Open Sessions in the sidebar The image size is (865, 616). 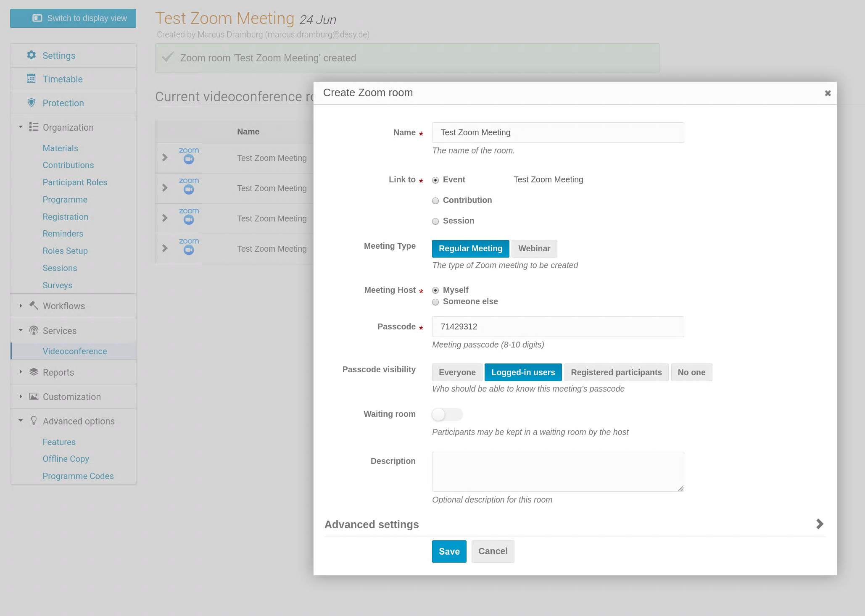pos(60,268)
